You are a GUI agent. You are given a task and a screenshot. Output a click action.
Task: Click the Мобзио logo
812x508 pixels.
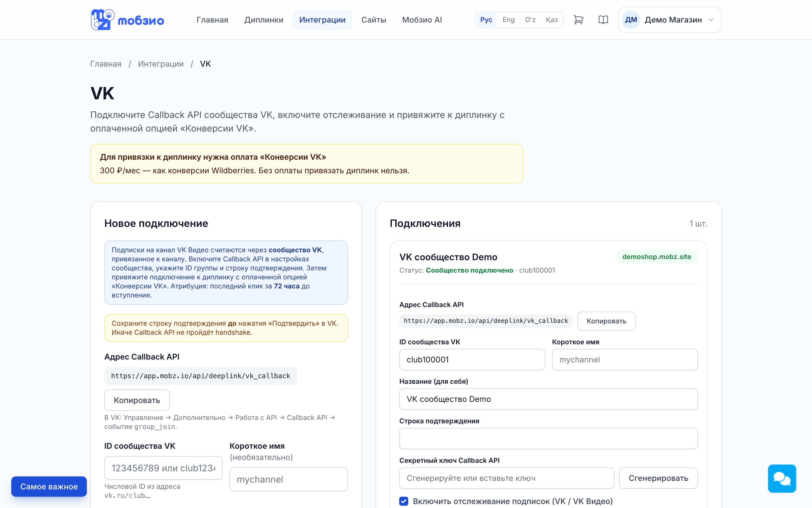[x=127, y=20]
